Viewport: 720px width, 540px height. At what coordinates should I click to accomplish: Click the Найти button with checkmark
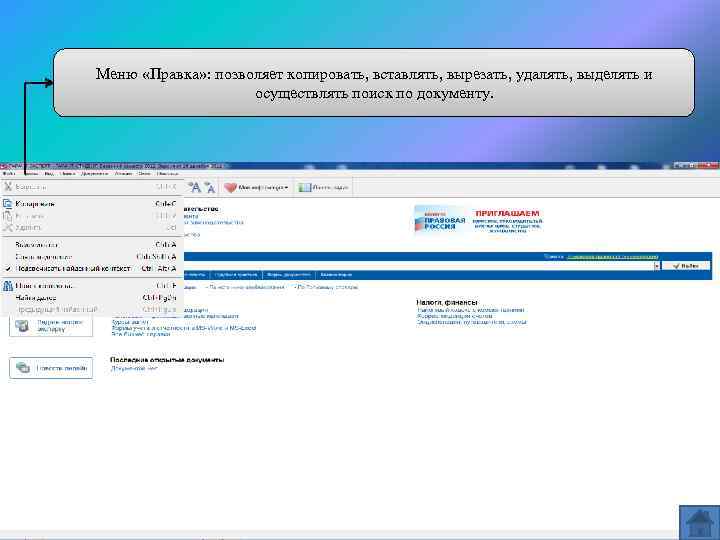(686, 266)
